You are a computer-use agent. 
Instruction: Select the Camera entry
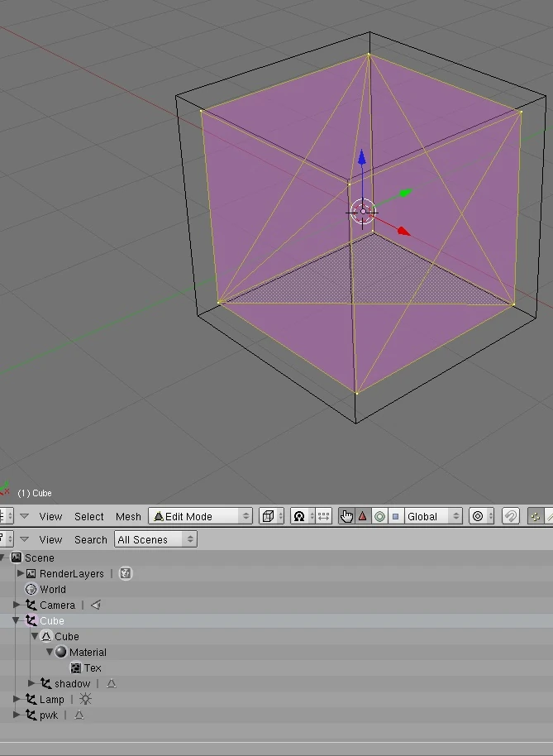coord(57,605)
